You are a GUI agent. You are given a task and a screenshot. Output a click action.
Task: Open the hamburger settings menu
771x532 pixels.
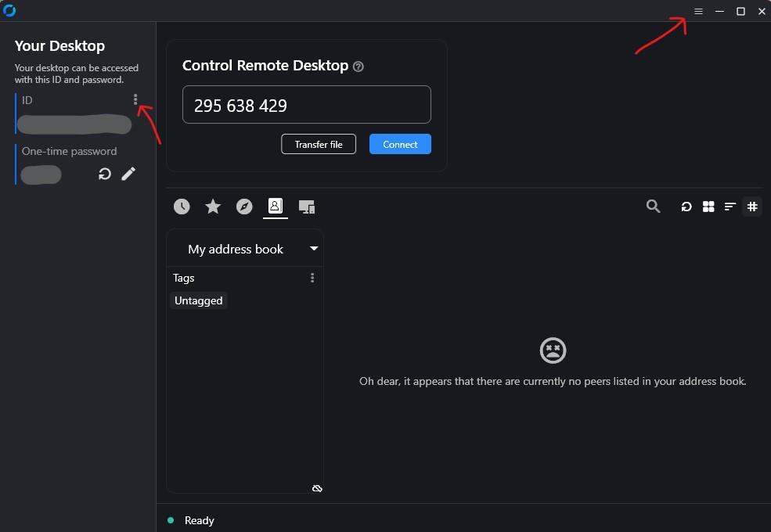[697, 11]
